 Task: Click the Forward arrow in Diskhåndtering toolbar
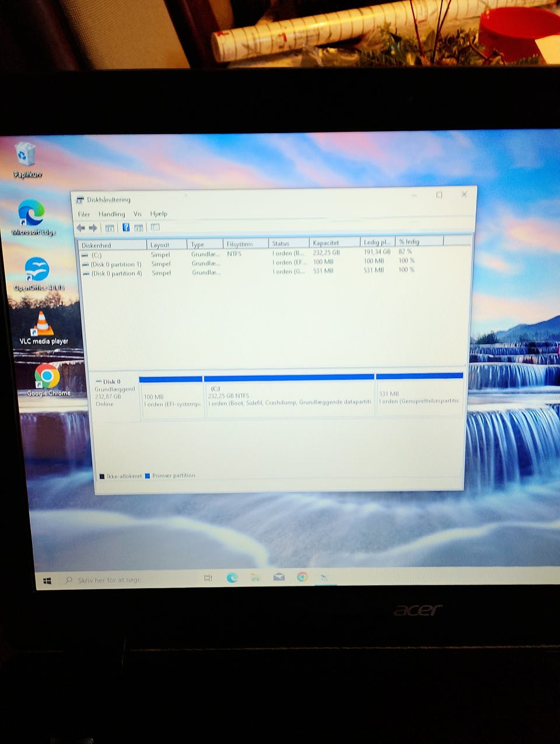coord(93,228)
